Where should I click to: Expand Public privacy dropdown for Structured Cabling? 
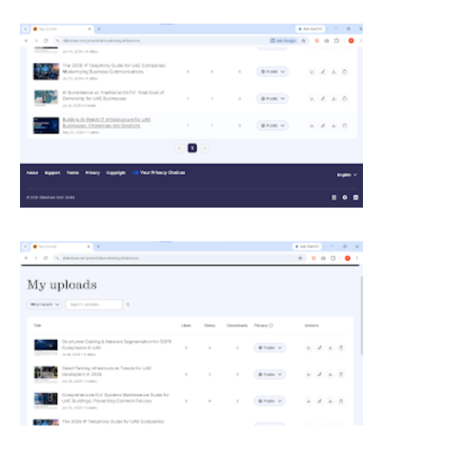click(x=270, y=347)
